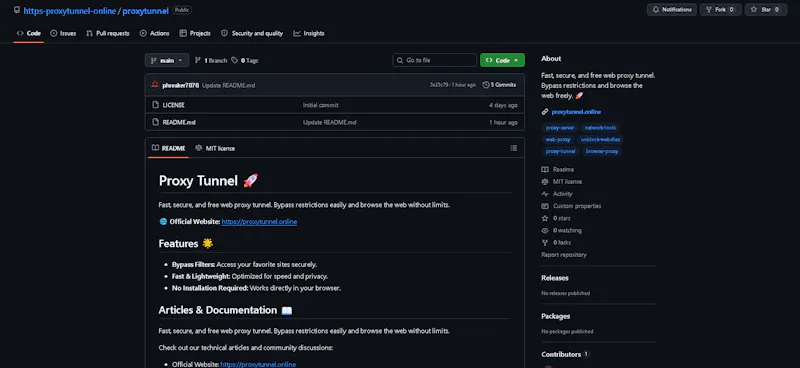The height and width of the screenshot is (368, 800).
Task: Select the browser-proxy topic tag
Action: point(602,151)
